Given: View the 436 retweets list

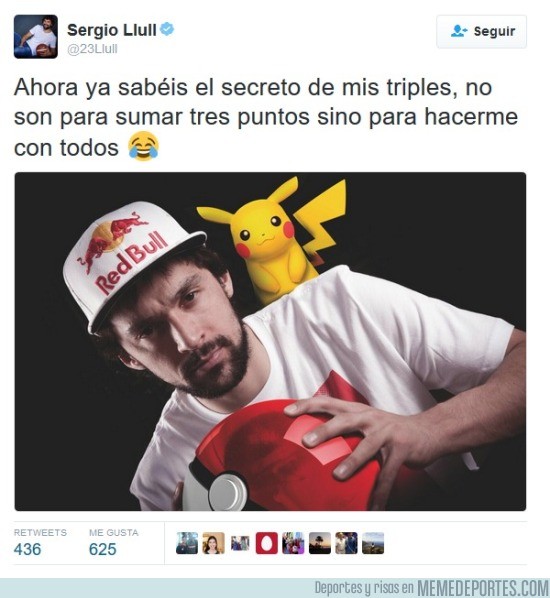Looking at the screenshot, I should [x=40, y=543].
